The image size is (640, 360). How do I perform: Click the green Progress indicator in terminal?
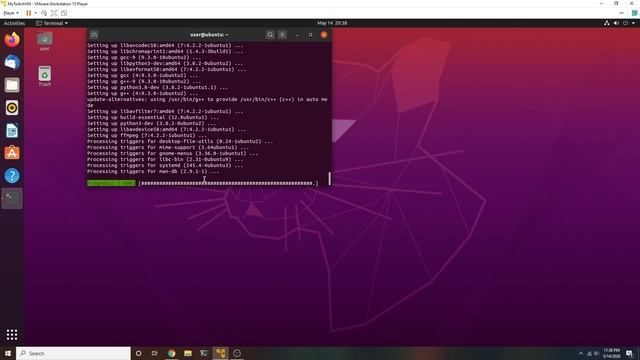click(x=111, y=183)
